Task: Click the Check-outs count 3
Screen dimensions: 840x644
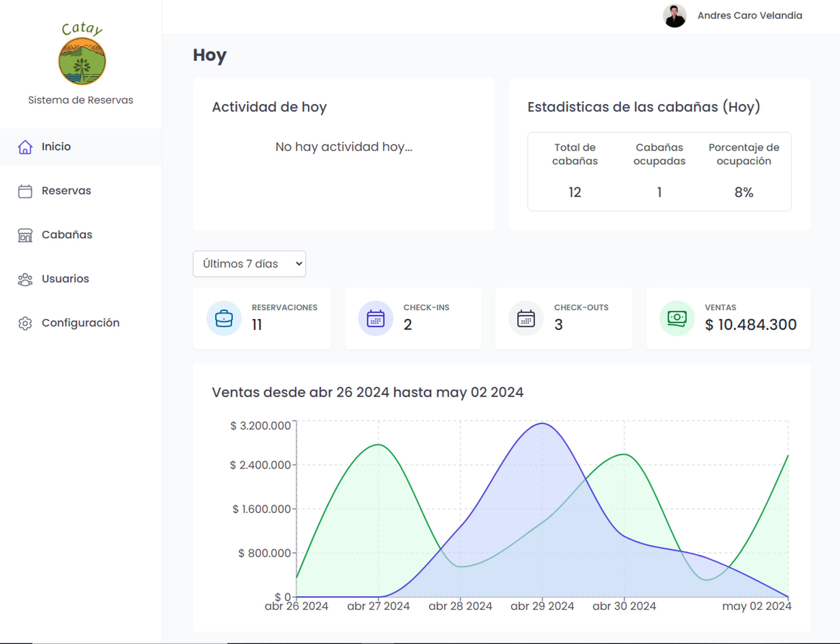Action: tap(558, 325)
